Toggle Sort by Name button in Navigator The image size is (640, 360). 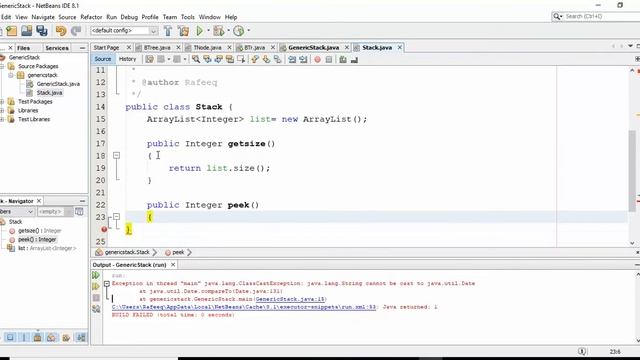point(81,338)
